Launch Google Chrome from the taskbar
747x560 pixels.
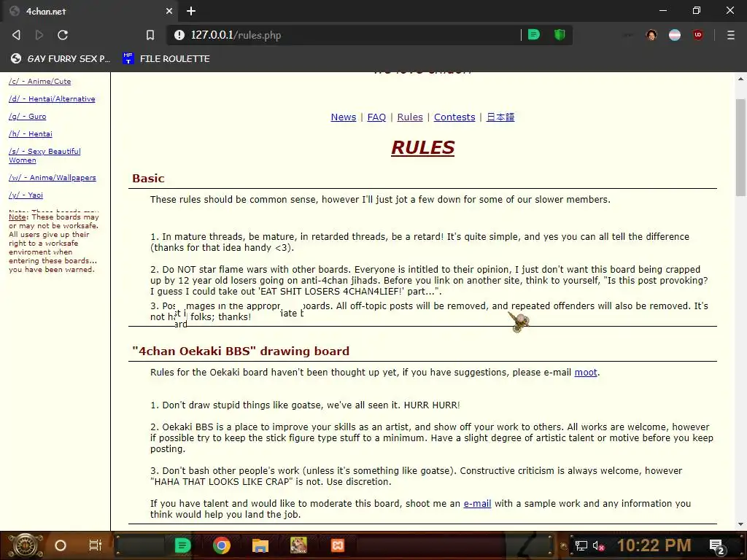click(222, 545)
